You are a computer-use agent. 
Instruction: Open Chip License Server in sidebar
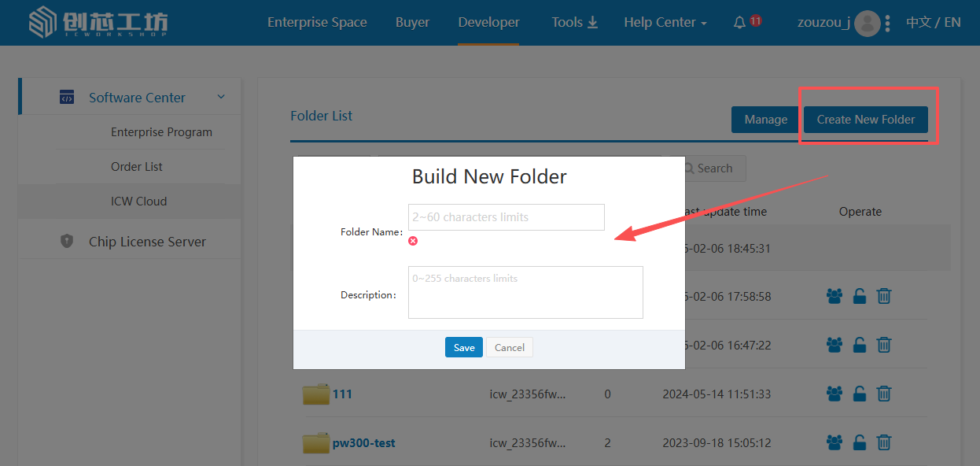pos(147,242)
